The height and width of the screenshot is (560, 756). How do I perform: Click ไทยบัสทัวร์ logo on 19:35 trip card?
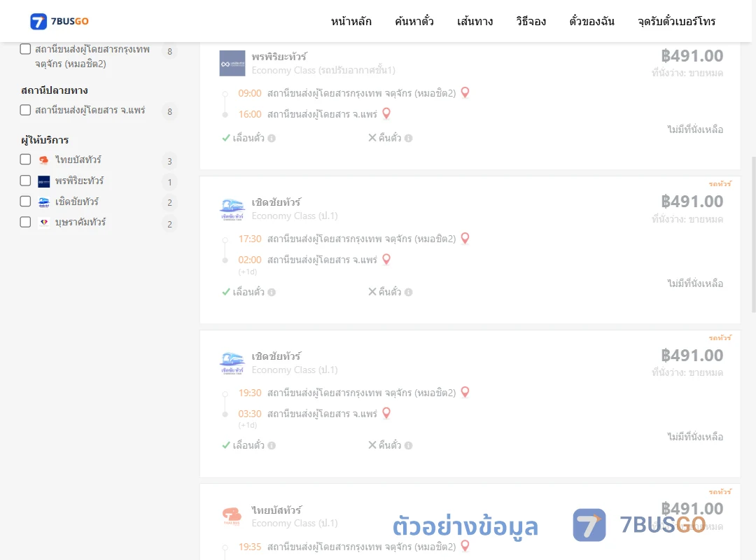(x=232, y=516)
